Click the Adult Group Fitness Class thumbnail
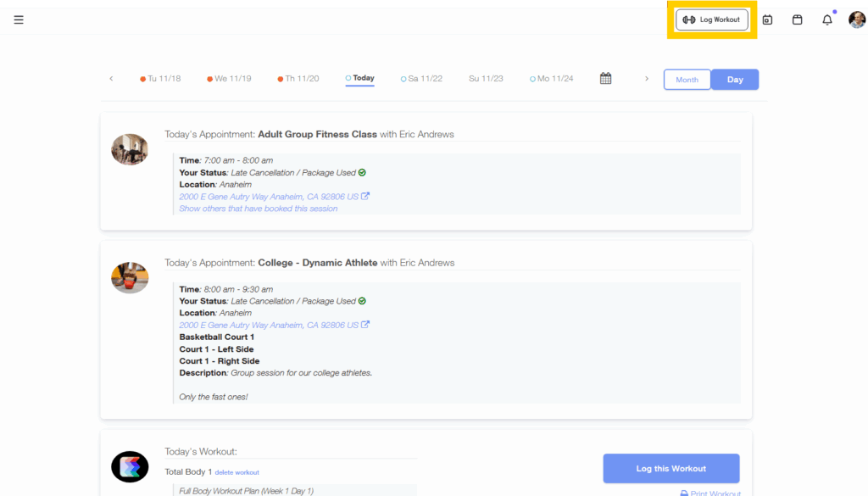The width and height of the screenshot is (868, 496). pyautogui.click(x=130, y=149)
